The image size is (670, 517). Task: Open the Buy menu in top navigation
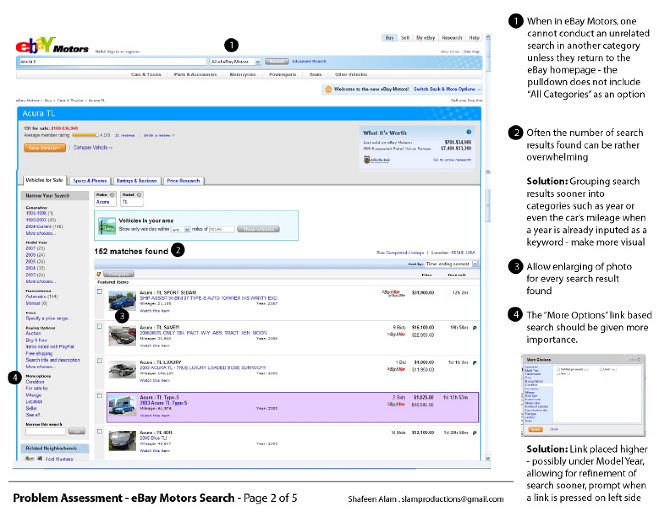tap(389, 38)
